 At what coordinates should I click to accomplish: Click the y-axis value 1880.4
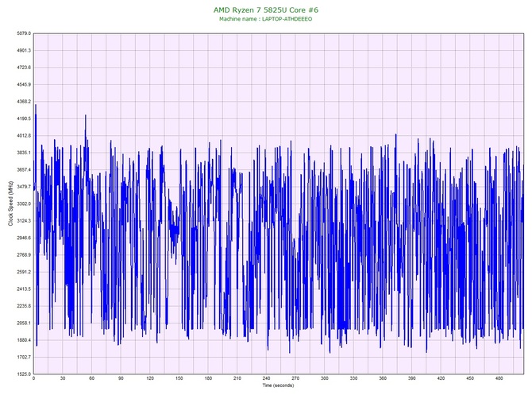(24, 340)
